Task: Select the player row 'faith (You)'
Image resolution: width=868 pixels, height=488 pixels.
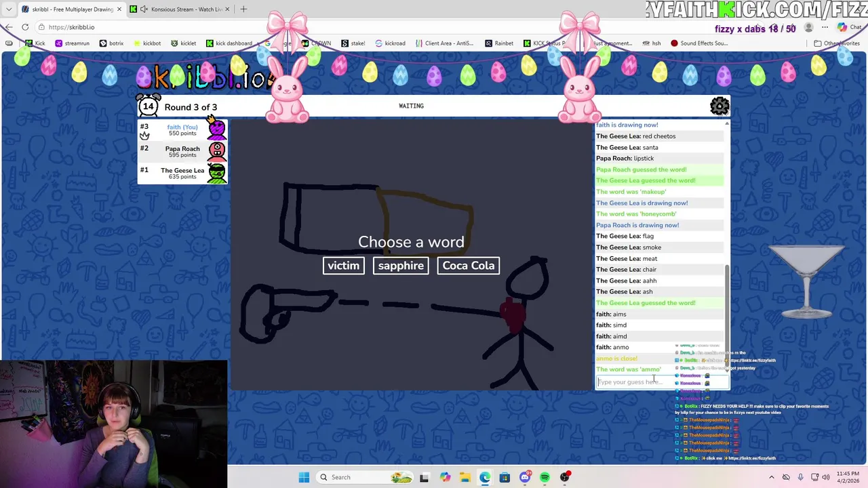Action: tap(182, 129)
